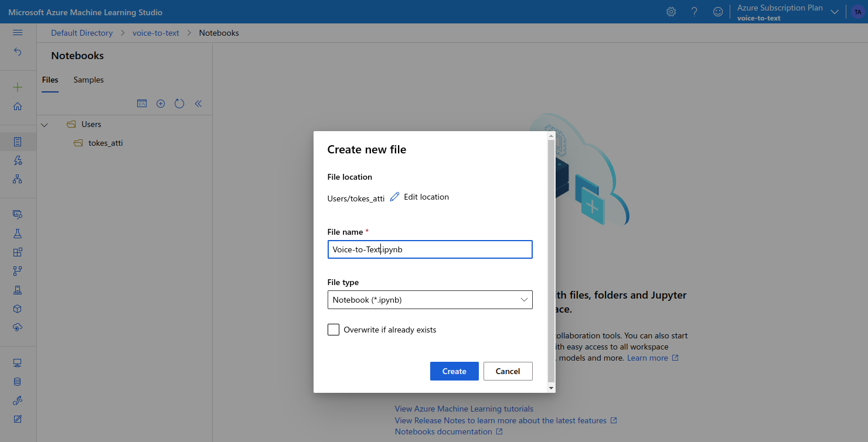The image size is (868, 442).
Task: Open the Designer sidebar icon
Action: (18, 179)
